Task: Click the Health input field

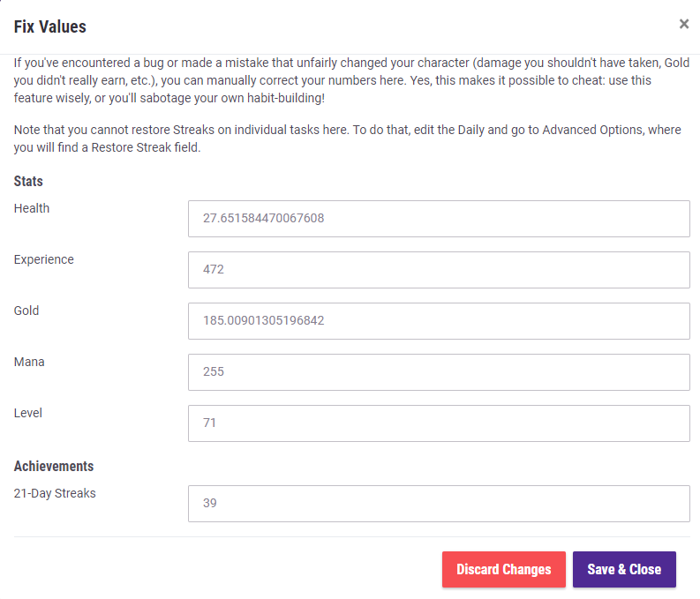Action: [439, 219]
